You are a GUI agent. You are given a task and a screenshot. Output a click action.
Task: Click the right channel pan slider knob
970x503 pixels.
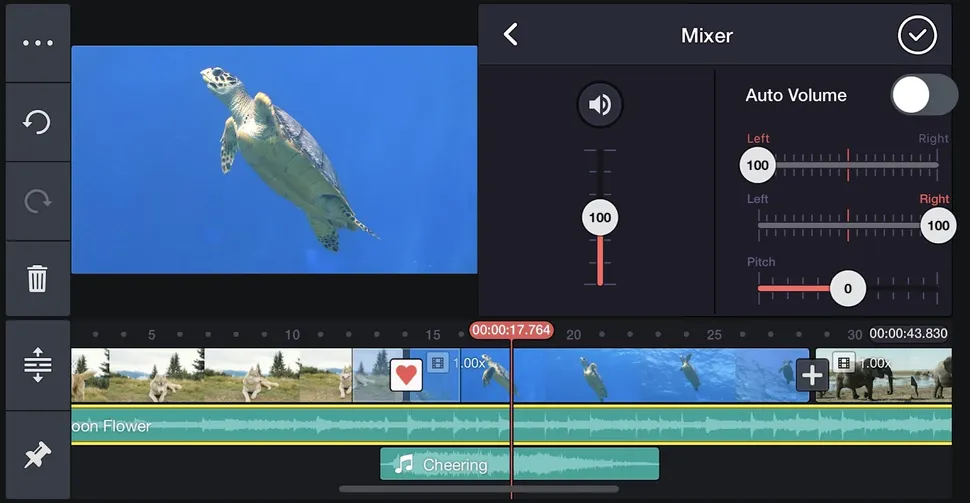click(x=937, y=226)
